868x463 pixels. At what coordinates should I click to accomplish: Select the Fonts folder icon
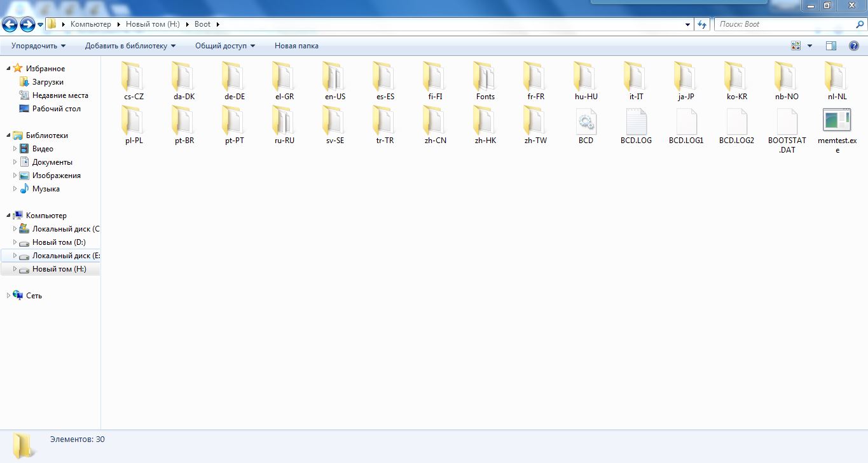coord(485,77)
